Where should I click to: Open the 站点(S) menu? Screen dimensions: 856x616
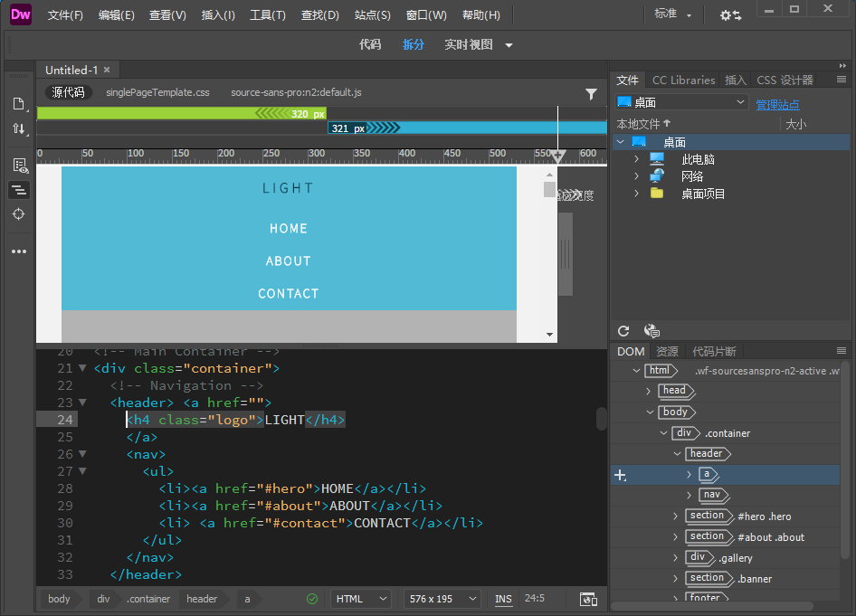point(372,15)
